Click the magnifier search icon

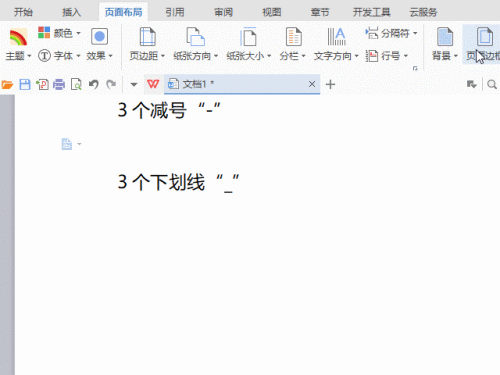(x=492, y=85)
